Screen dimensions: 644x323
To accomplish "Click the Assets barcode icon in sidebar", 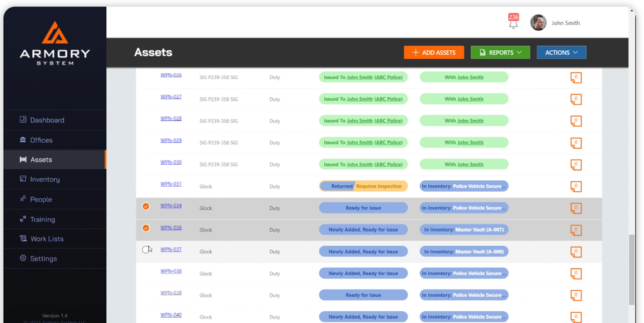I will (23, 160).
